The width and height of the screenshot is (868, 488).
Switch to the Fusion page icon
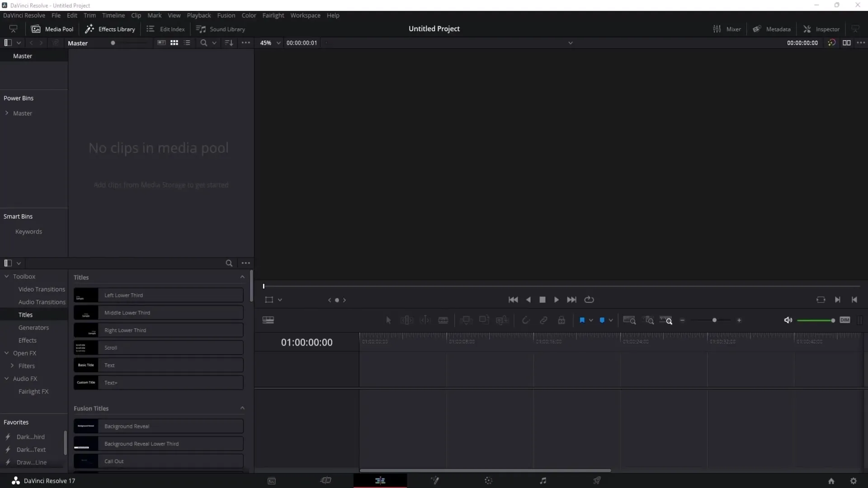pos(435,481)
